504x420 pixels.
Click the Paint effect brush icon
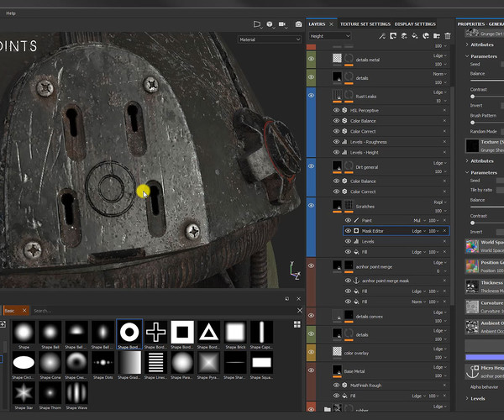(x=356, y=220)
